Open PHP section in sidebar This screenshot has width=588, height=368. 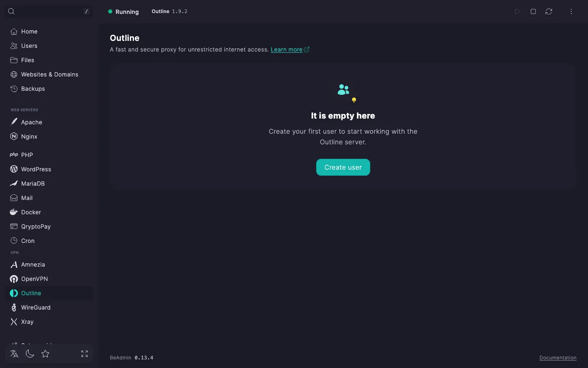pos(49,155)
